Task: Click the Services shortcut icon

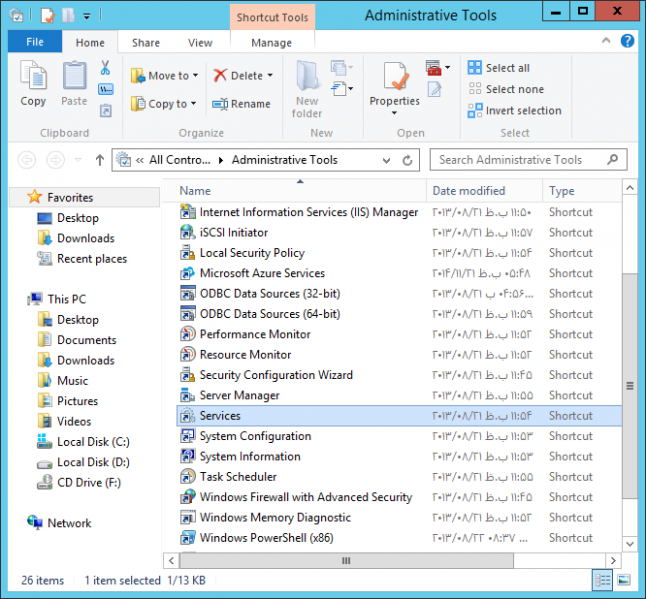Action: (x=188, y=416)
